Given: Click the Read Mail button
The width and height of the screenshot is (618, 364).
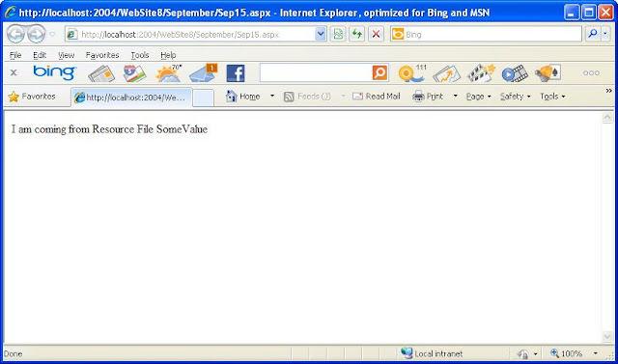Looking at the screenshot, I should tap(377, 97).
